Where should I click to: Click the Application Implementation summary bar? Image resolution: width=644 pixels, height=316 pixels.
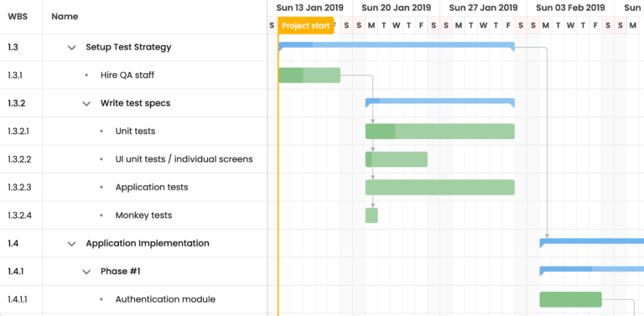point(592,241)
